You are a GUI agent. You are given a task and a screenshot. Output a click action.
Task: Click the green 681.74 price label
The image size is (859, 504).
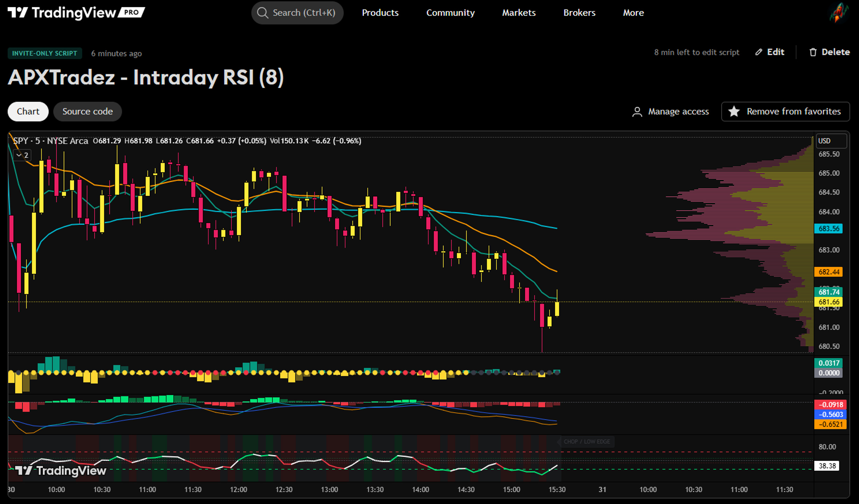click(829, 292)
